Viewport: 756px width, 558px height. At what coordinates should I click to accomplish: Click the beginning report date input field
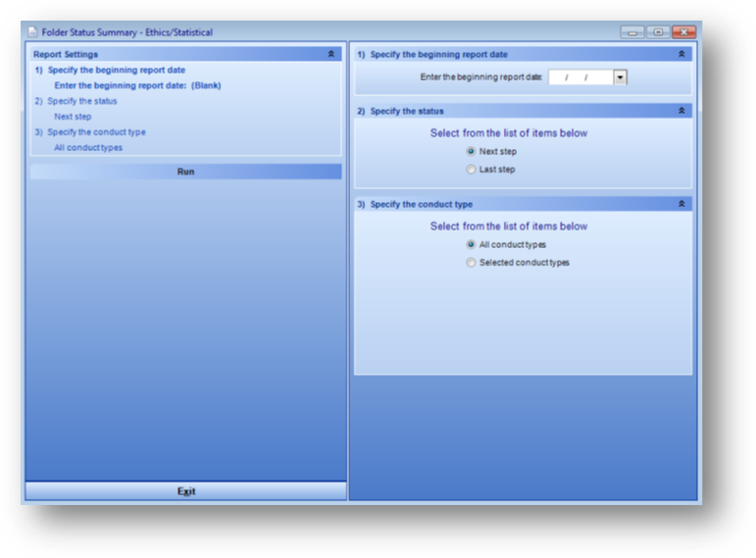pos(580,77)
